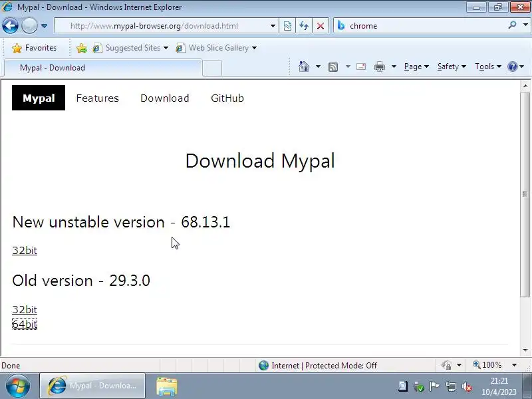The width and height of the screenshot is (532, 399).
Task: Expand the Print options dropdown arrow
Action: [x=394, y=66]
